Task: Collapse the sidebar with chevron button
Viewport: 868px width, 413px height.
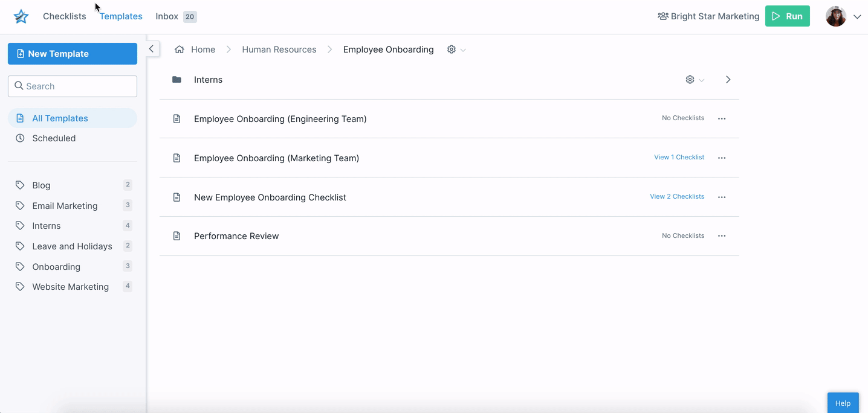Action: click(152, 49)
